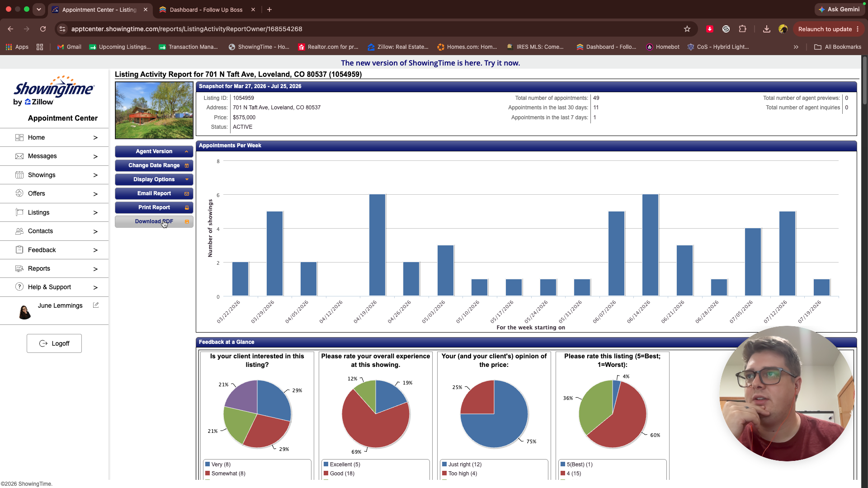Click the 'Very (8)' legend swatch
The image size is (868, 488).
[x=208, y=464]
